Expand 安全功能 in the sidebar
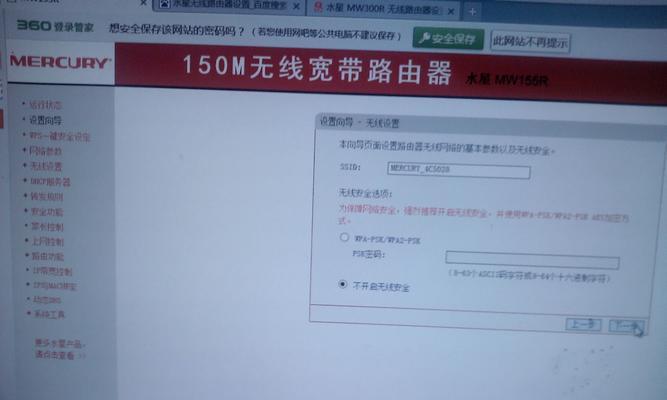The width and height of the screenshot is (667, 400). tap(47, 211)
